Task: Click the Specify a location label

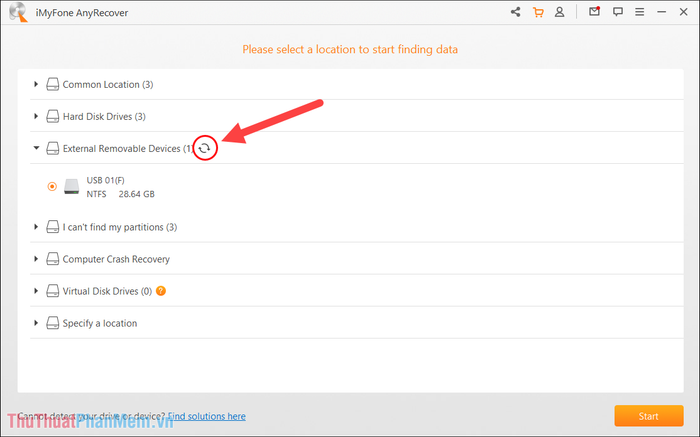Action: (100, 324)
